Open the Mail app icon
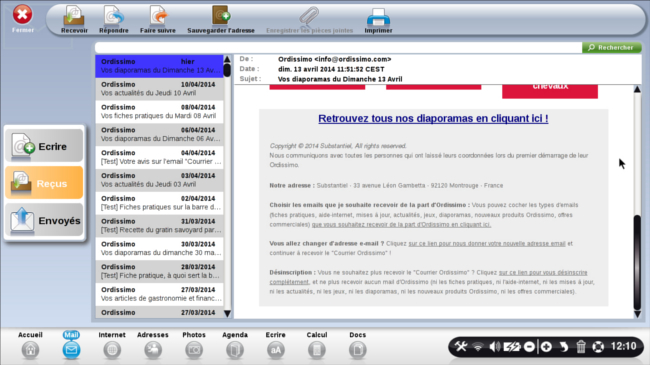The width and height of the screenshot is (650, 365). [71, 350]
